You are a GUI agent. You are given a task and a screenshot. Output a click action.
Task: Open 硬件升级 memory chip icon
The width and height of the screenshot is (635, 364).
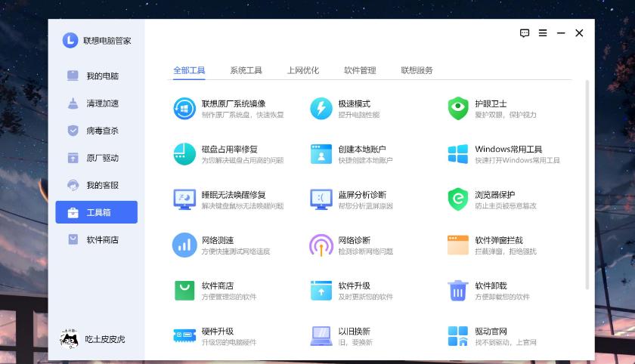coord(184,336)
